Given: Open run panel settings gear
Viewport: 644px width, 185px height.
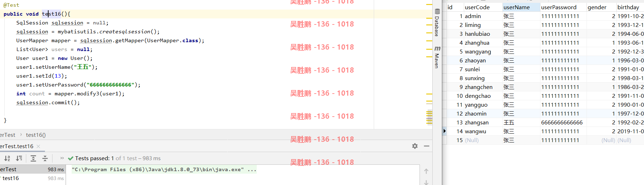Looking at the screenshot, I should [415, 146].
